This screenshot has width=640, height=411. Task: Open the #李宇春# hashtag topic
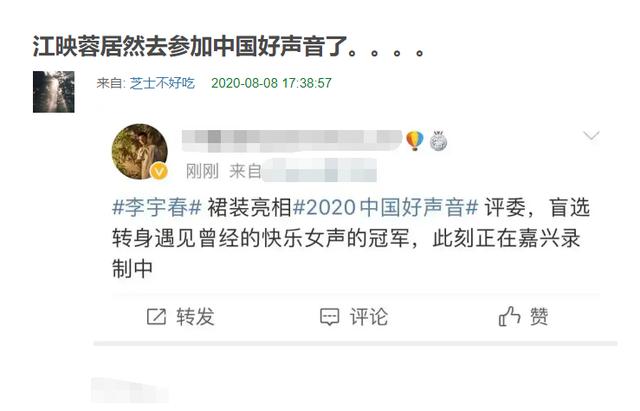click(x=157, y=207)
